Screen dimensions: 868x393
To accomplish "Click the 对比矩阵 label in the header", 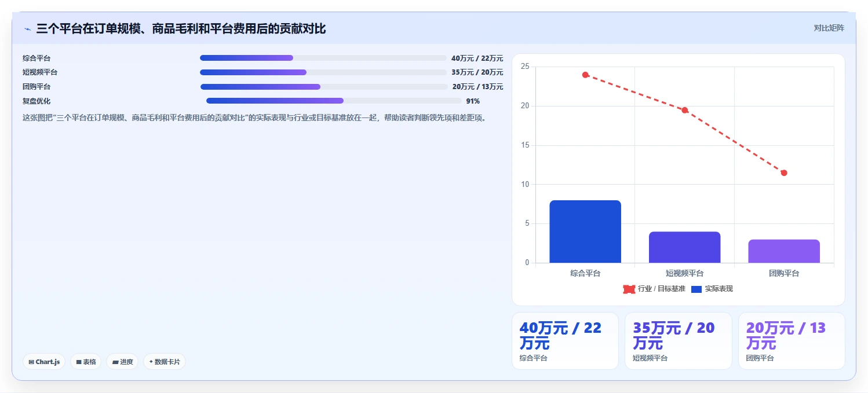I will click(x=829, y=28).
